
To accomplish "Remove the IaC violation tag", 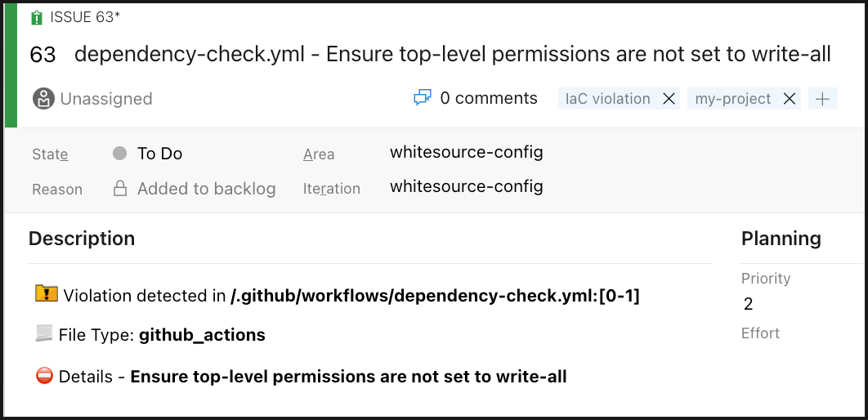I will 669,99.
